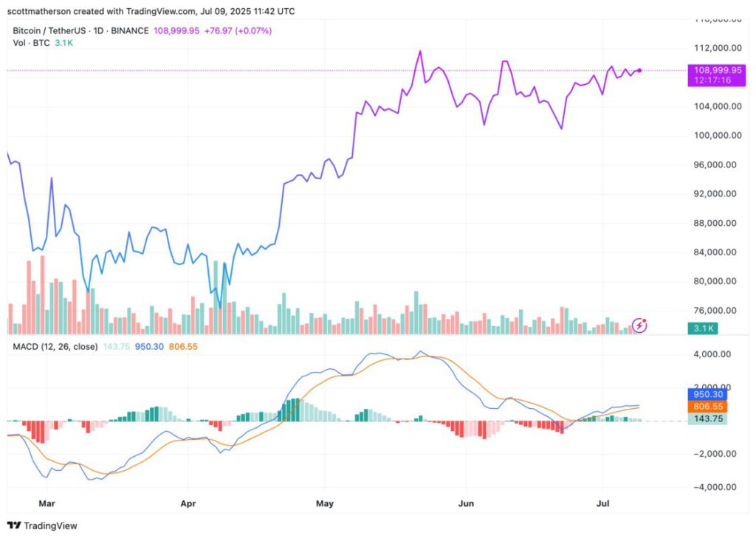Select the May label on time axis
The width and height of the screenshot is (756, 538).
pyautogui.click(x=325, y=503)
